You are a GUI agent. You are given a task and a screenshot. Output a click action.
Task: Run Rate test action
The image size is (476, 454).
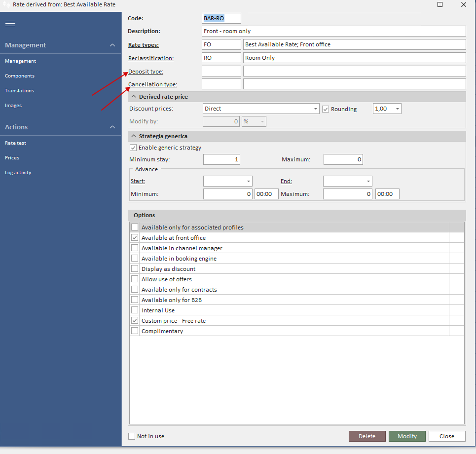point(16,143)
